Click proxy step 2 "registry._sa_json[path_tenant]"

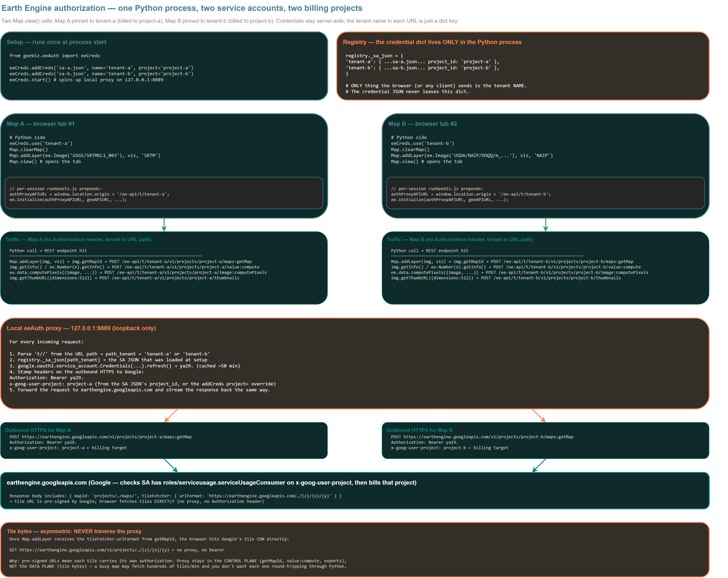pyautogui.click(x=108, y=360)
